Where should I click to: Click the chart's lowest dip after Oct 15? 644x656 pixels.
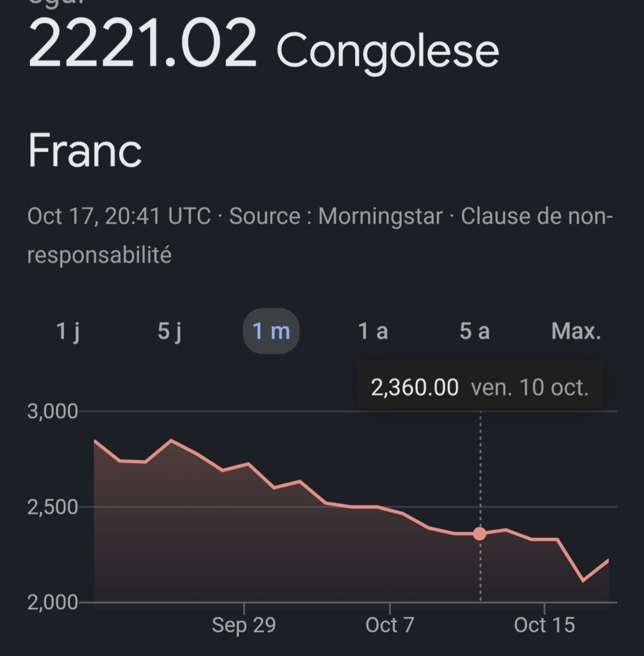point(582,581)
